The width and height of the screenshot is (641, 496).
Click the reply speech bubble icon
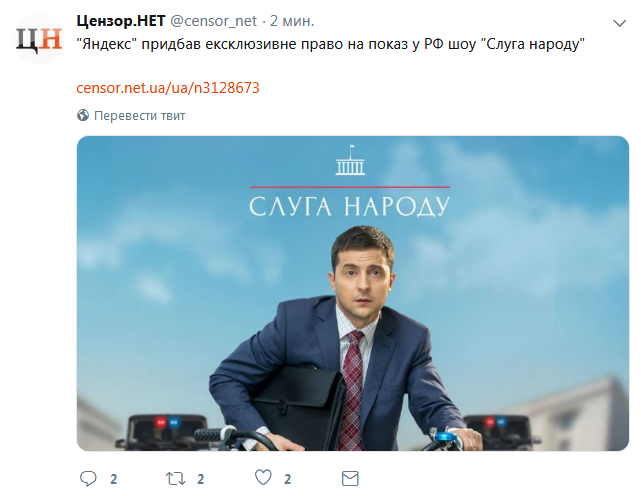[88, 478]
